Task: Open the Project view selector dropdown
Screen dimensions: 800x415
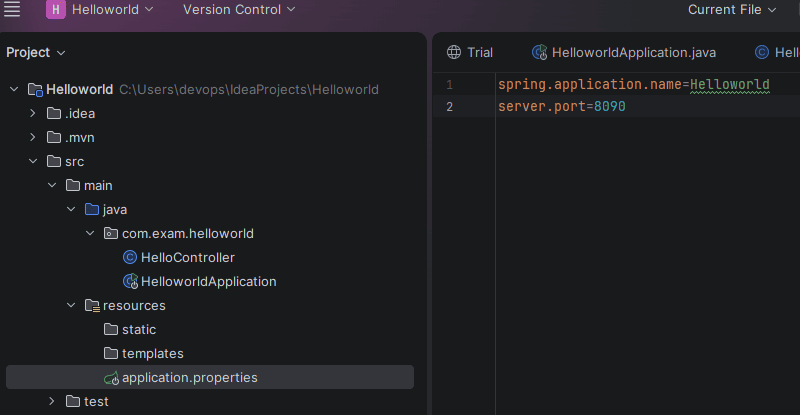Action: click(36, 53)
